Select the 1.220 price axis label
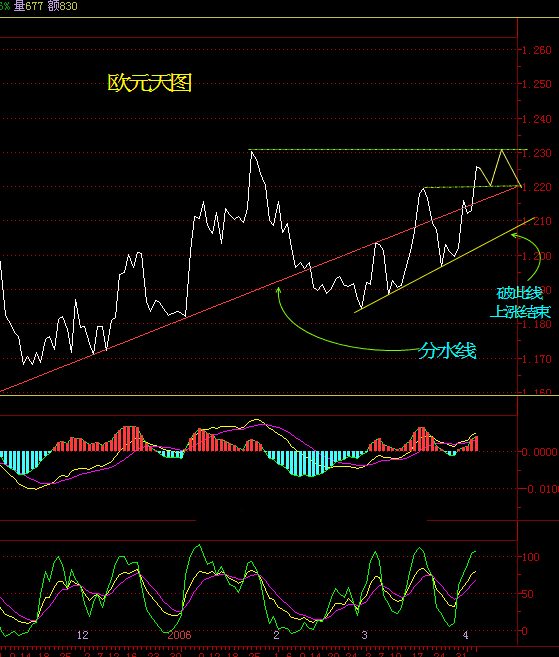 tap(537, 187)
